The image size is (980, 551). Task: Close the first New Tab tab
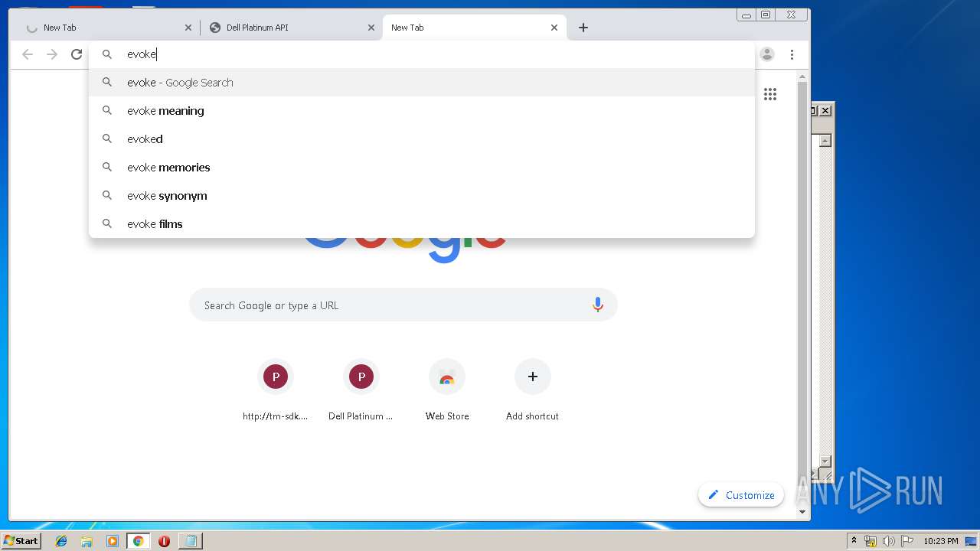click(x=188, y=28)
